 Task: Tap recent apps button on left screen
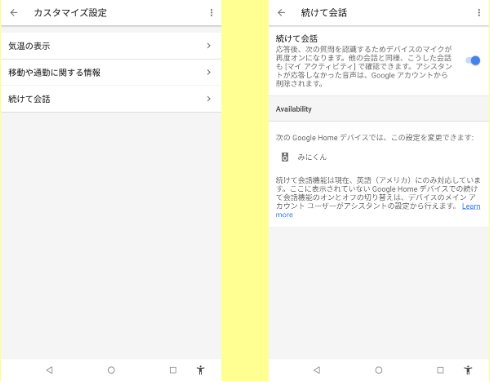pyautogui.click(x=173, y=370)
